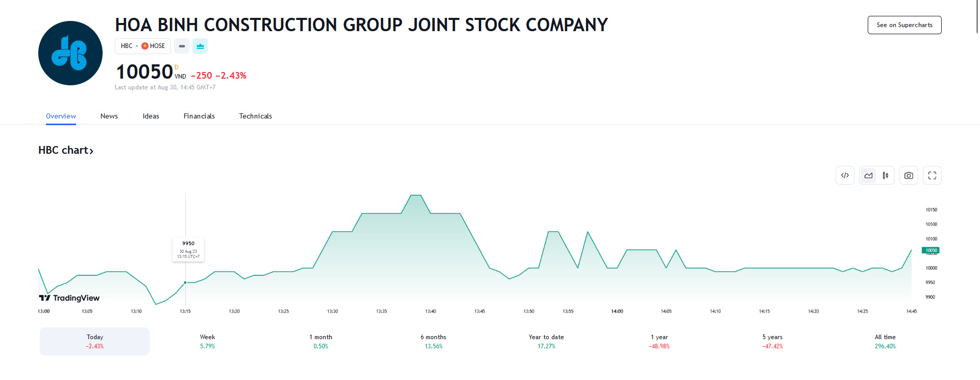Click the Last update timestamp text

tap(165, 87)
